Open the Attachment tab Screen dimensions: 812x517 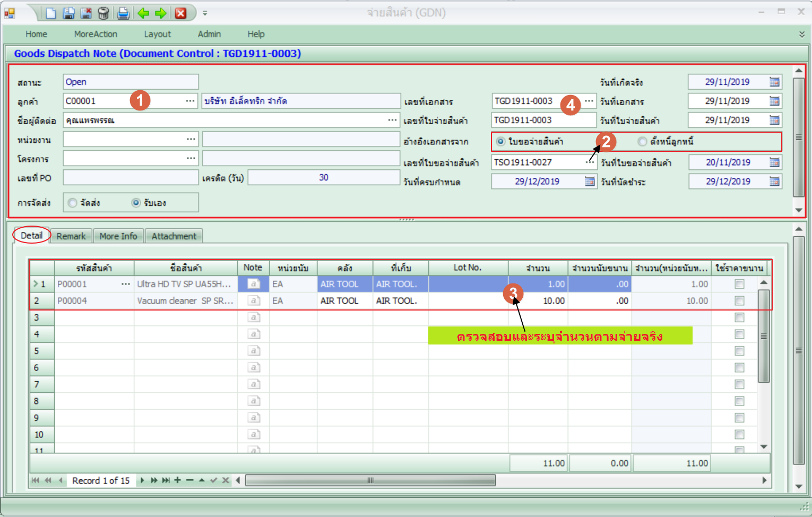(x=174, y=236)
